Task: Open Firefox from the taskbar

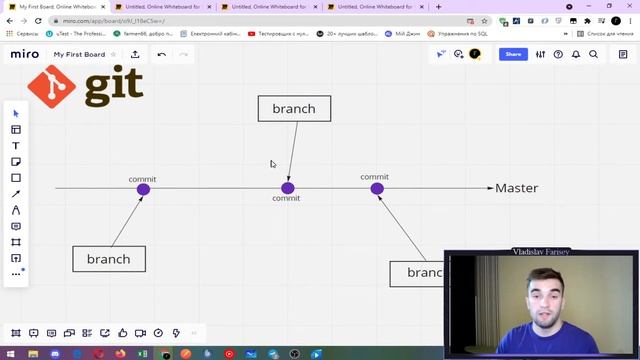Action: [x=120, y=354]
